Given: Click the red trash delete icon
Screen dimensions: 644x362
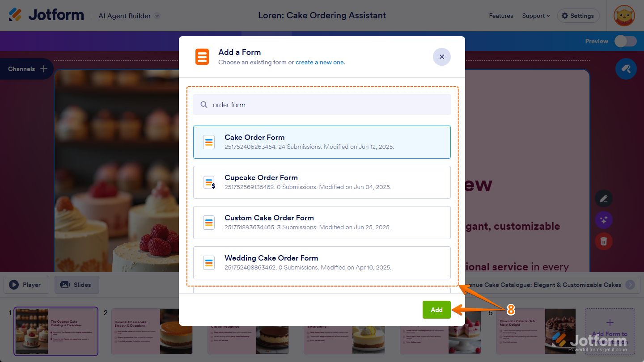Looking at the screenshot, I should pyautogui.click(x=604, y=241).
